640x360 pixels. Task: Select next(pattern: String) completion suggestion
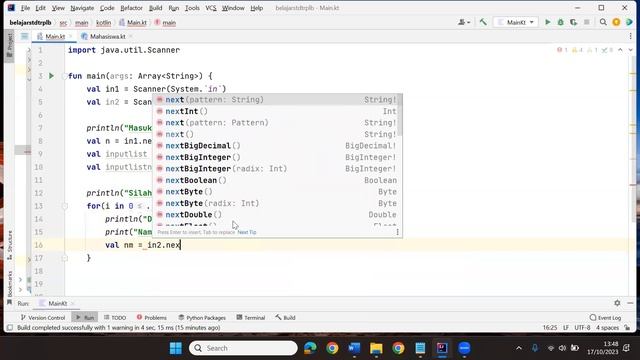276,100
